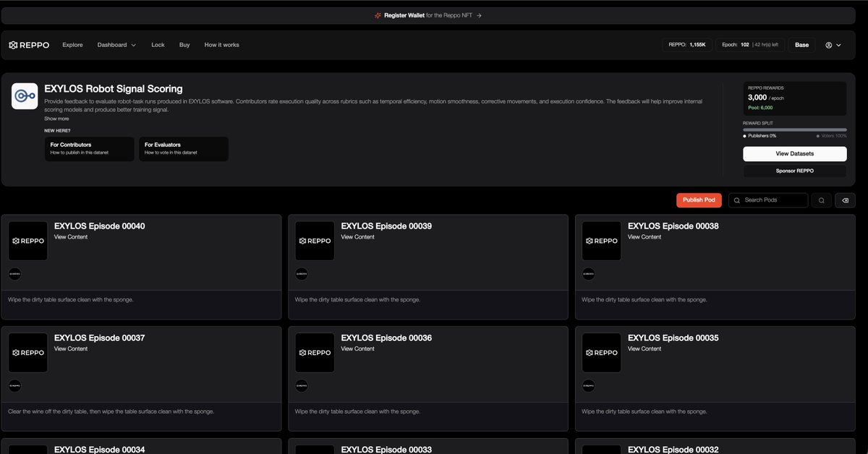Click the arrow at the end of the Register Wallet banner
This screenshot has height=454, width=868.
479,15
